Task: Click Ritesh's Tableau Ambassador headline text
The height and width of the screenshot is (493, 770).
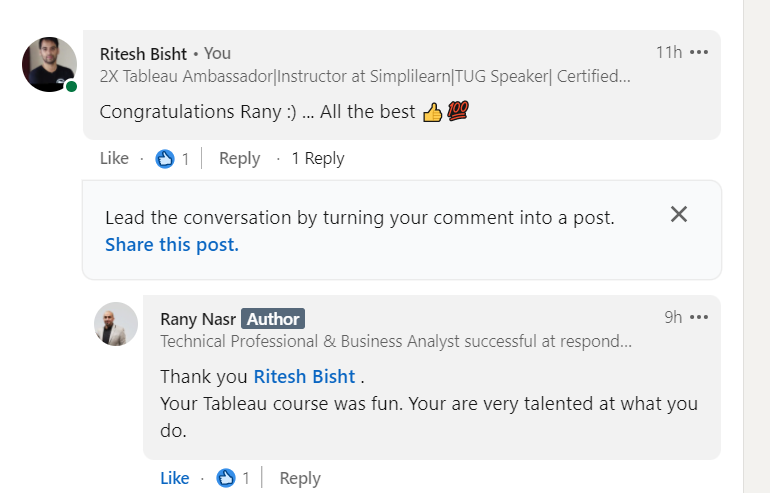Action: click(x=364, y=75)
